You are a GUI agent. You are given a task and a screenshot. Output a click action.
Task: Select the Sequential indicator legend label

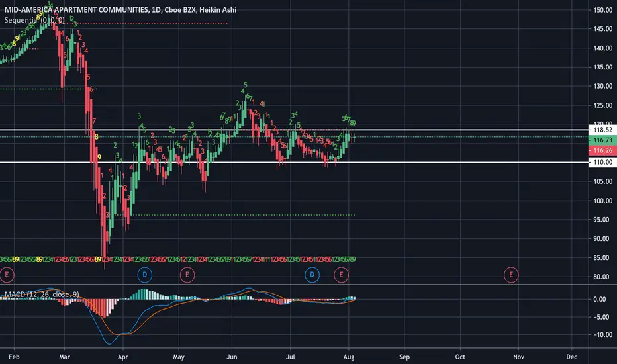point(34,20)
